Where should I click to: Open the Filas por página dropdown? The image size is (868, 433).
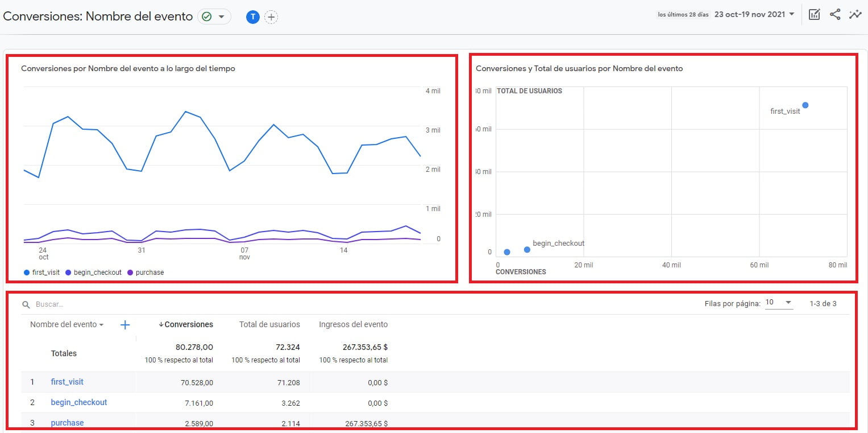pyautogui.click(x=778, y=303)
